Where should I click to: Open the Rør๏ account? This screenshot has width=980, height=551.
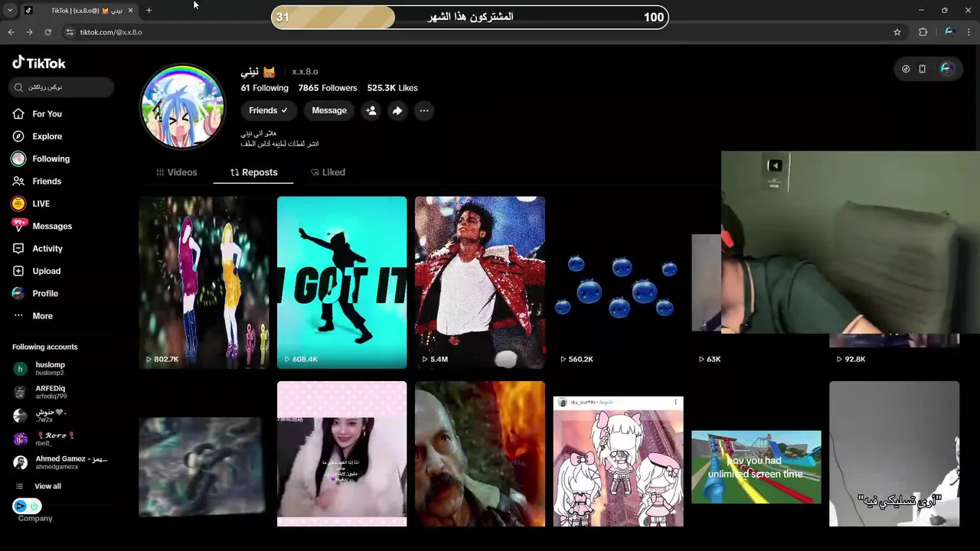(x=55, y=439)
